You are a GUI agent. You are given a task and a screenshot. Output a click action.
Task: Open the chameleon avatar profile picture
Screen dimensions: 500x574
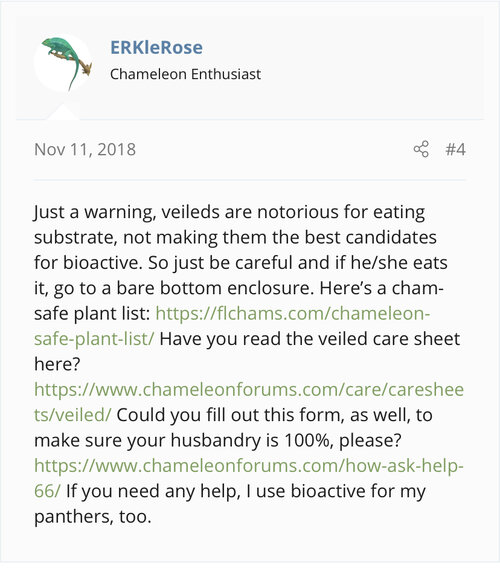63,63
